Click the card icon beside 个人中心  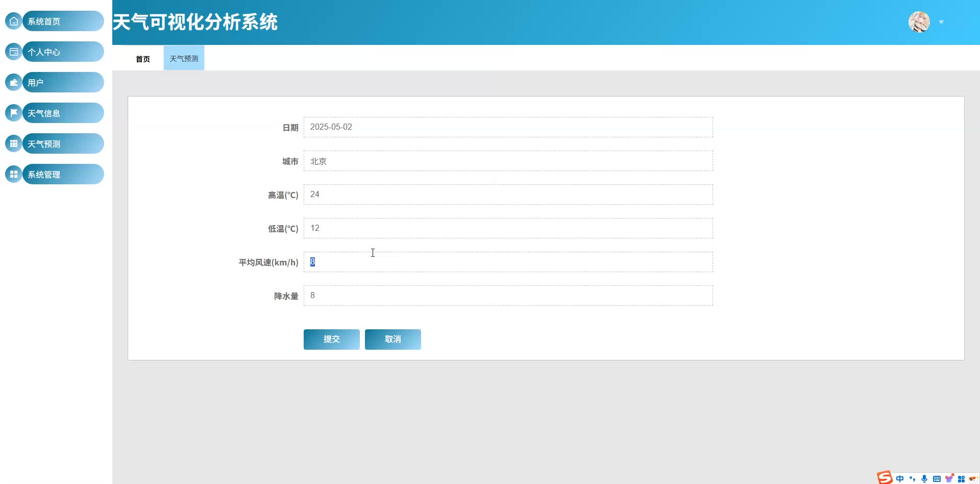14,52
